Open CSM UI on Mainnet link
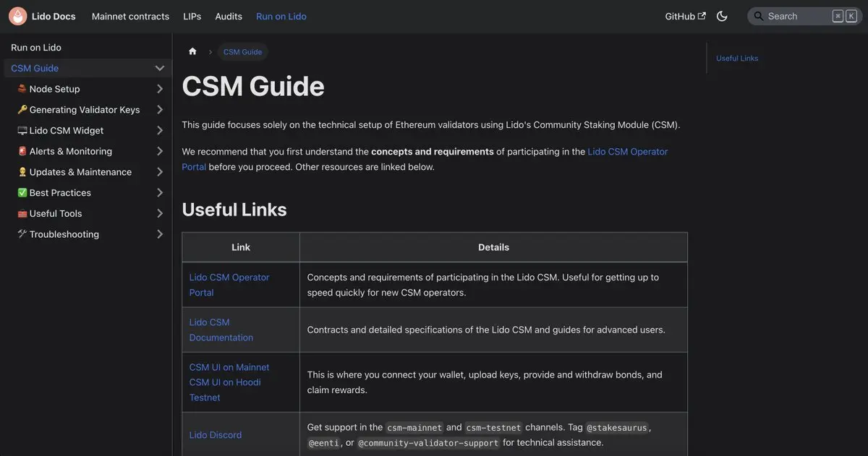The image size is (868, 456). (229, 367)
